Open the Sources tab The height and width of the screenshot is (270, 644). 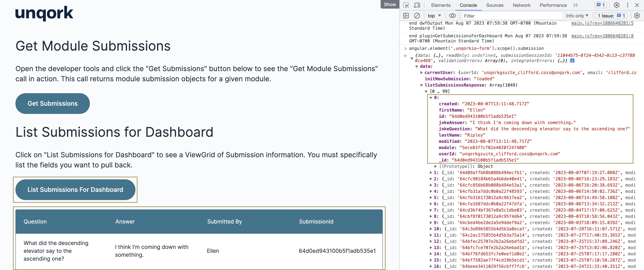pos(495,5)
